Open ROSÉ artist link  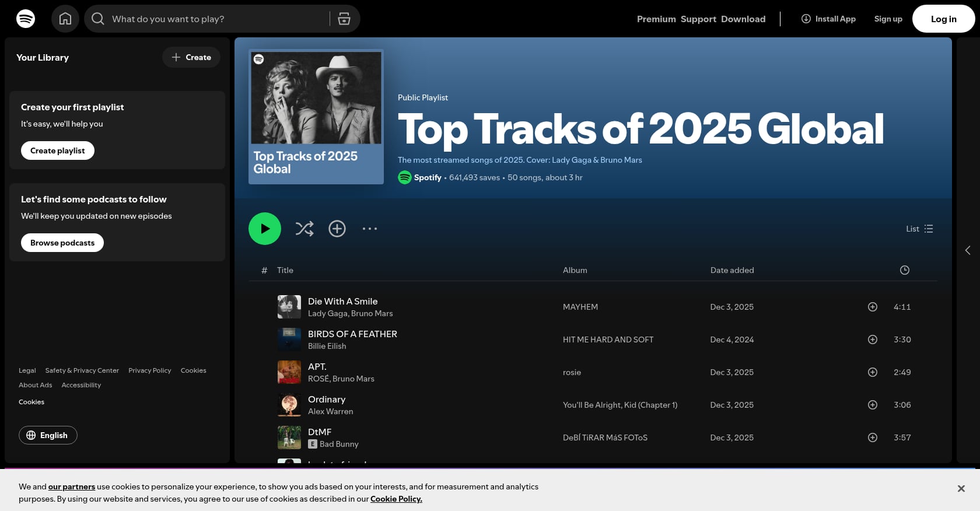[x=318, y=379]
